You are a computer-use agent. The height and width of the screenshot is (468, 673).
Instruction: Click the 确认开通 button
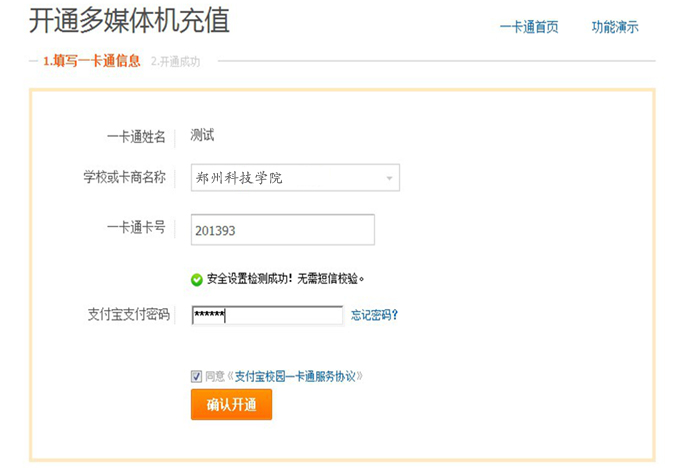[x=231, y=404]
